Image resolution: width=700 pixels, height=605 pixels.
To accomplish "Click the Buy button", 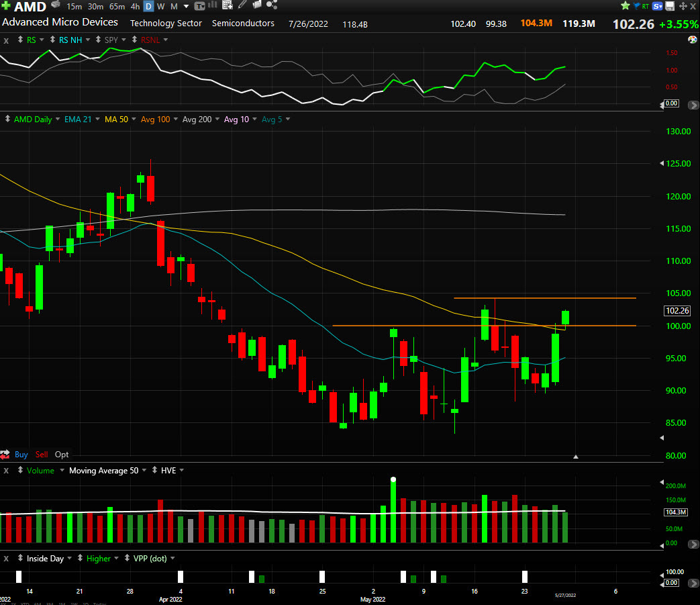I will 21,455.
